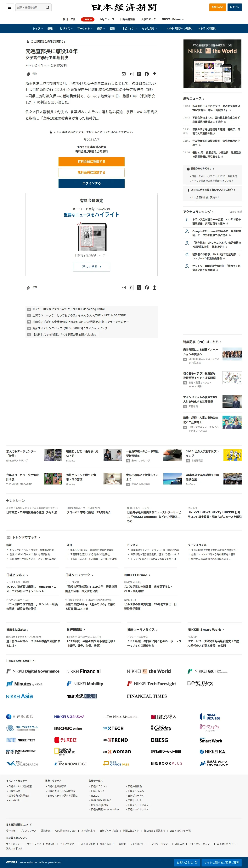The width and height of the screenshot is (248, 868).
Task: Share on X icon below article
Action: click(x=139, y=287)
